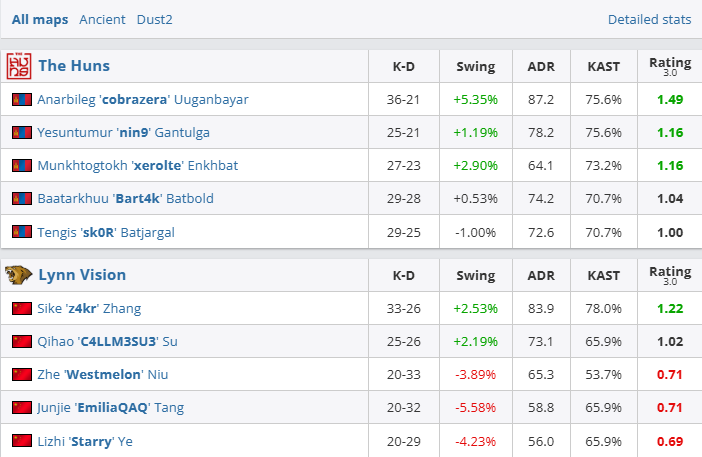Click flag icon beside Bart4k
Image resolution: width=702 pixels, height=457 pixels.
pyautogui.click(x=21, y=199)
